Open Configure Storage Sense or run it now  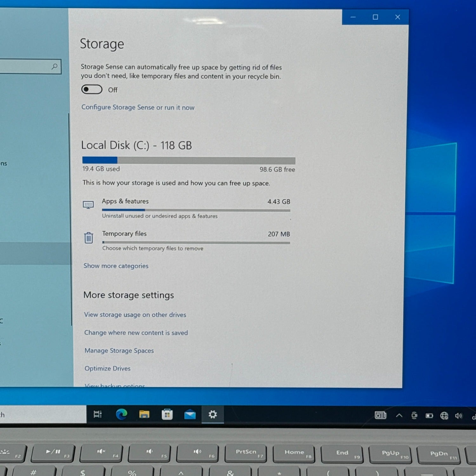tap(138, 107)
